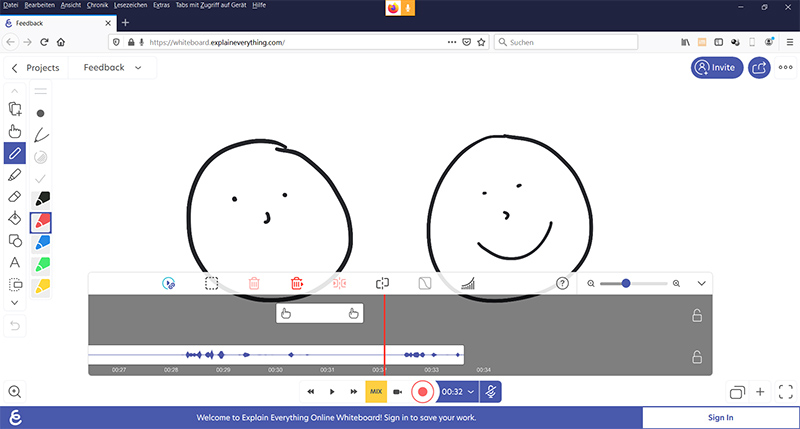800x429 pixels.
Task: Select the Eraser tool
Action: click(15, 197)
